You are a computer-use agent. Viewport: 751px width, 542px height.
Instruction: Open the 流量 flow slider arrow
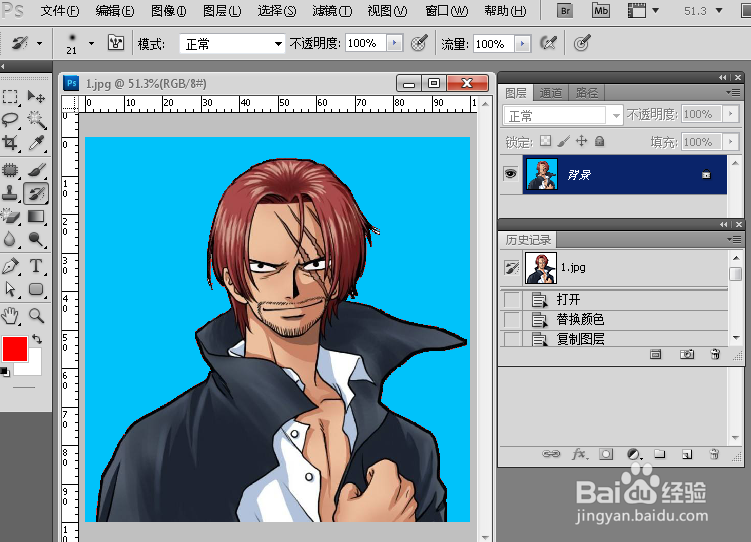pos(523,44)
